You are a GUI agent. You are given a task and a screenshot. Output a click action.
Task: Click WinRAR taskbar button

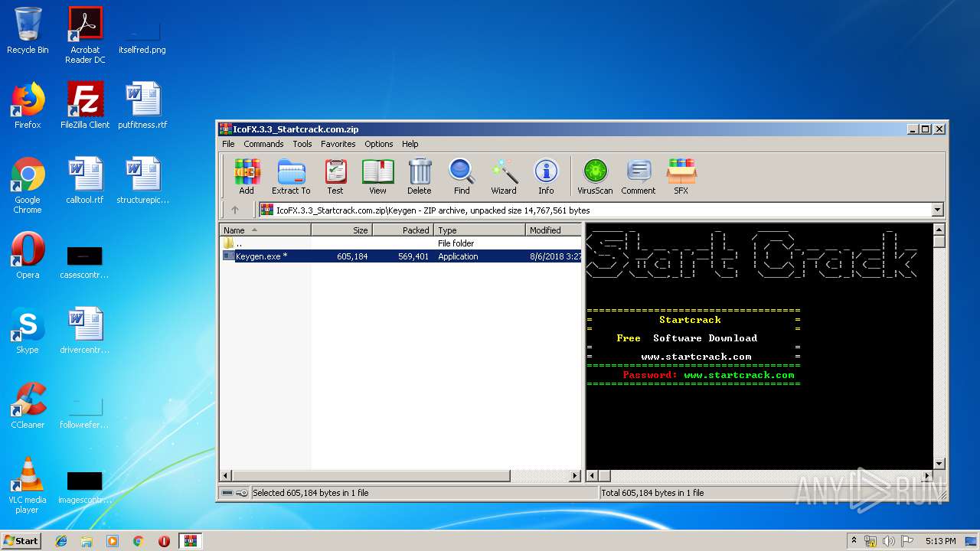click(190, 540)
